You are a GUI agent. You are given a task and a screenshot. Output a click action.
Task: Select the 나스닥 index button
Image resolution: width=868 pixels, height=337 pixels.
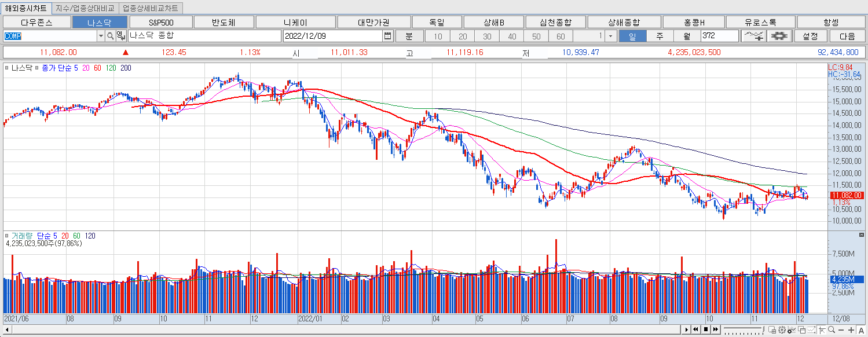pos(99,22)
